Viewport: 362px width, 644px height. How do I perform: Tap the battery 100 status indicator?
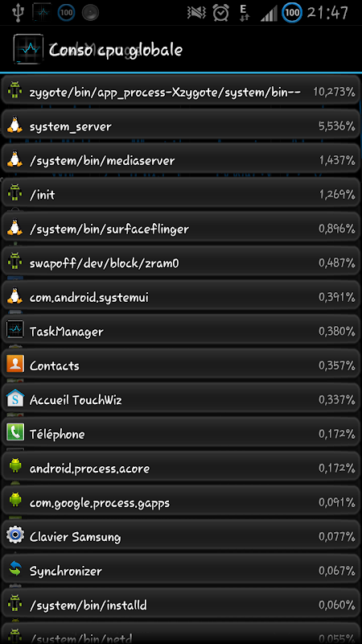pos(292,13)
